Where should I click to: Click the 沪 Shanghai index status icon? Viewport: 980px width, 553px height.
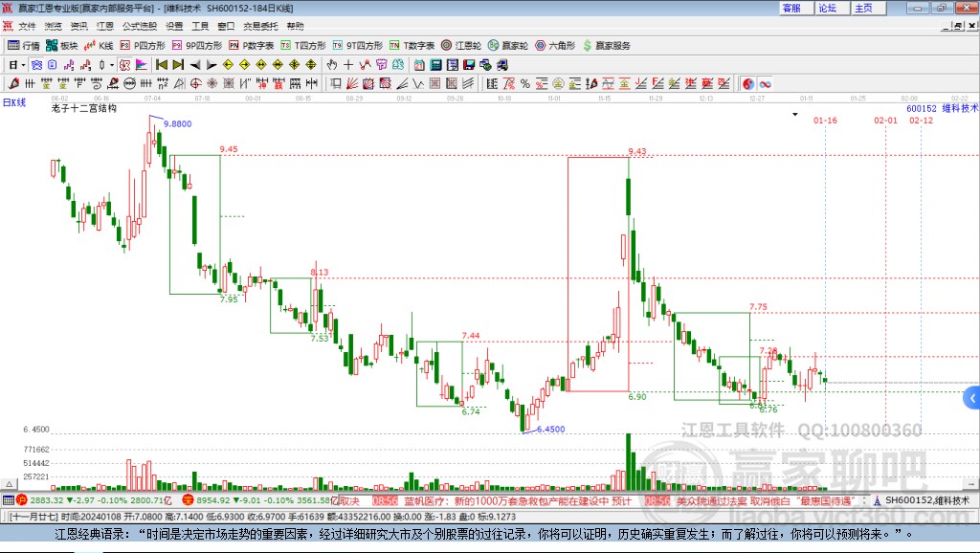pyautogui.click(x=22, y=499)
